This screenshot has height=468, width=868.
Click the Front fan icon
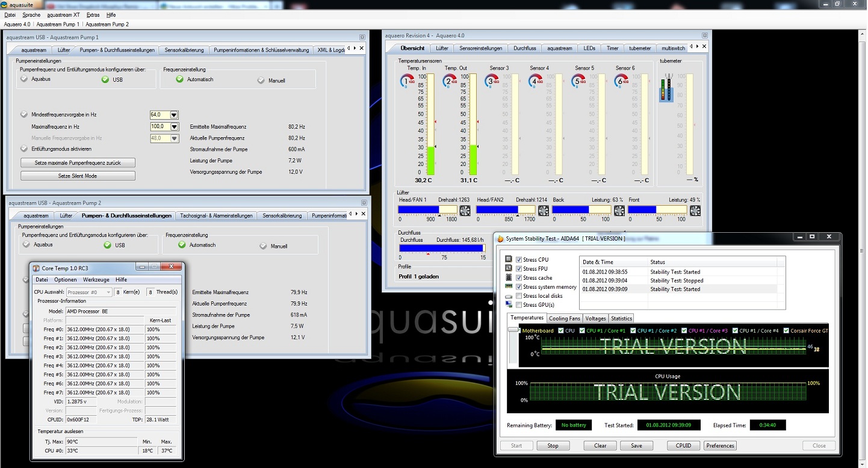click(695, 210)
